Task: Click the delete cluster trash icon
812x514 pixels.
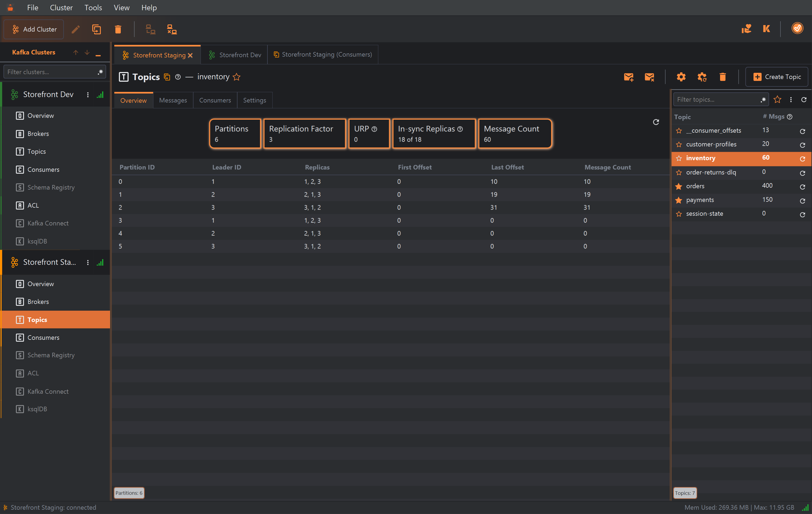Action: [118, 29]
